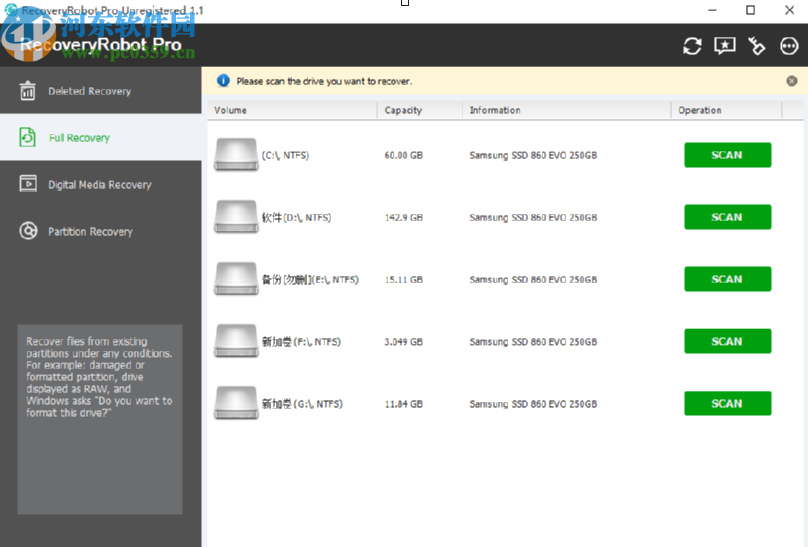This screenshot has width=808, height=547.
Task: Switch to Full Recovery mode
Action: (100, 138)
